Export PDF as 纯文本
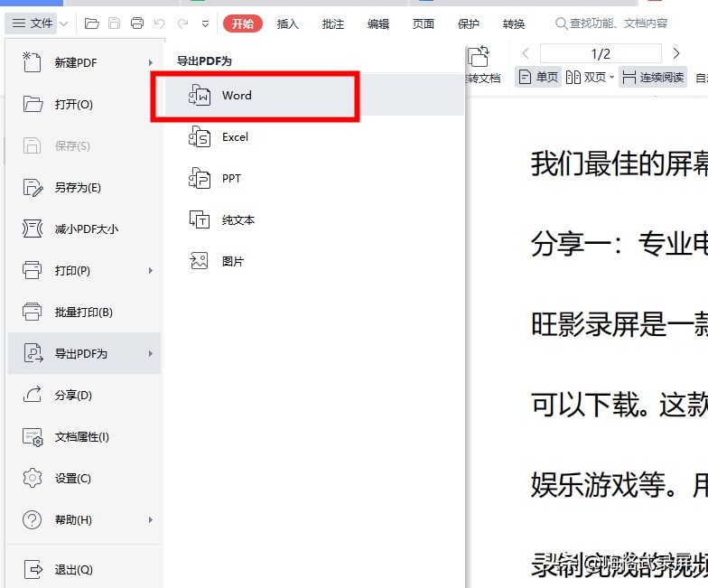The image size is (708, 588). pos(314,220)
